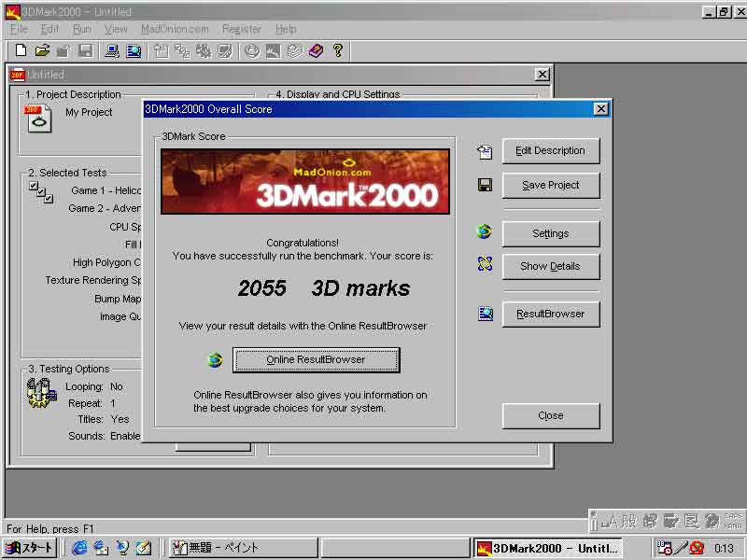Click the globe icon beside Settings
The image size is (747, 560).
(x=485, y=231)
